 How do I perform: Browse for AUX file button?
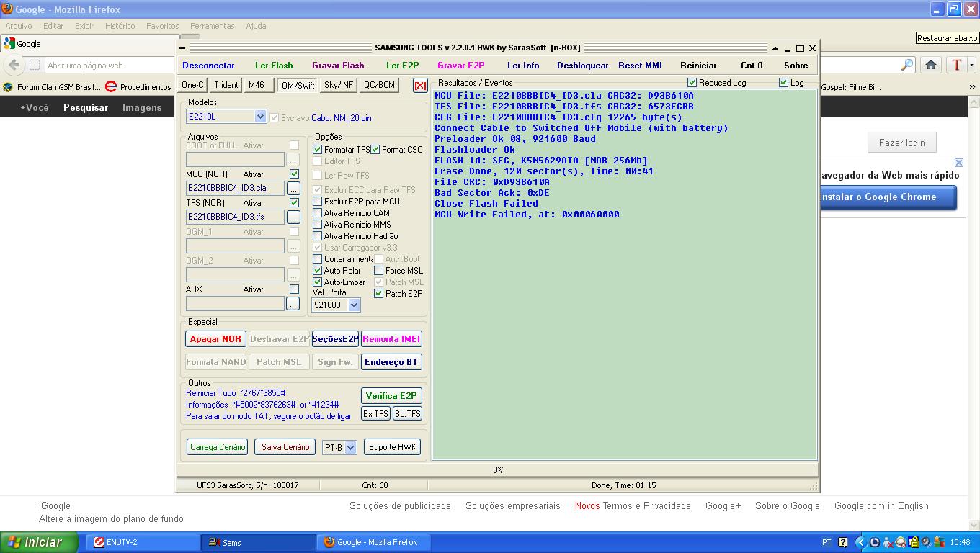click(x=293, y=304)
